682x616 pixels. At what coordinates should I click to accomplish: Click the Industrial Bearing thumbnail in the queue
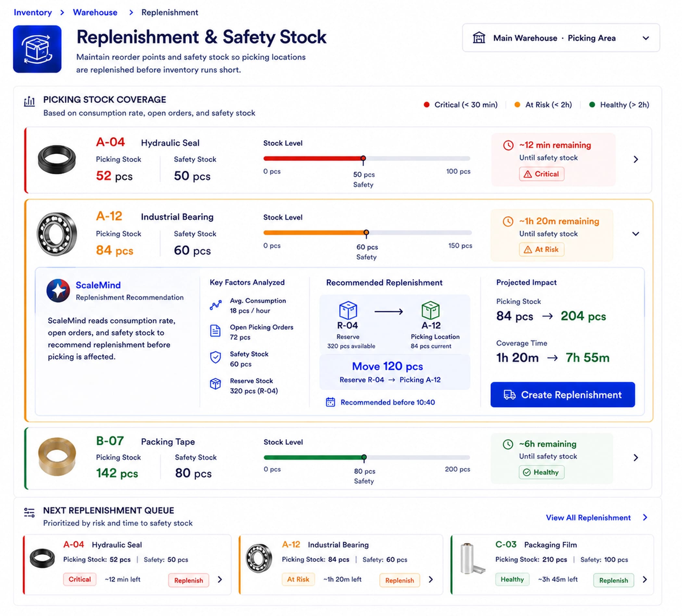click(259, 558)
